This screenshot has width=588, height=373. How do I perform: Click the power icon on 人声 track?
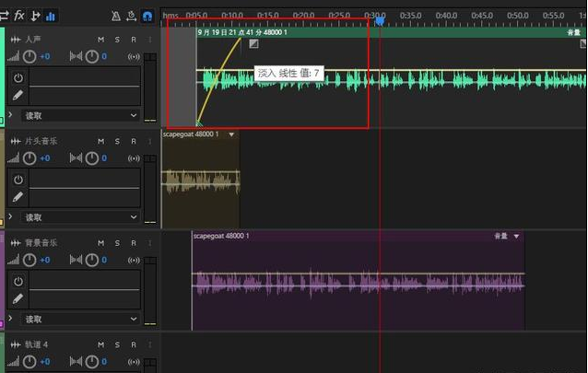18,77
